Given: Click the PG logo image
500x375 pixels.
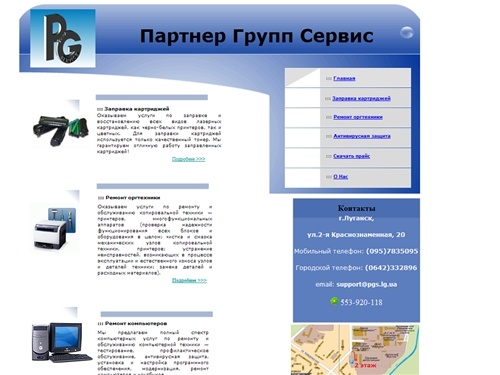Looking at the screenshot, I should (63, 38).
